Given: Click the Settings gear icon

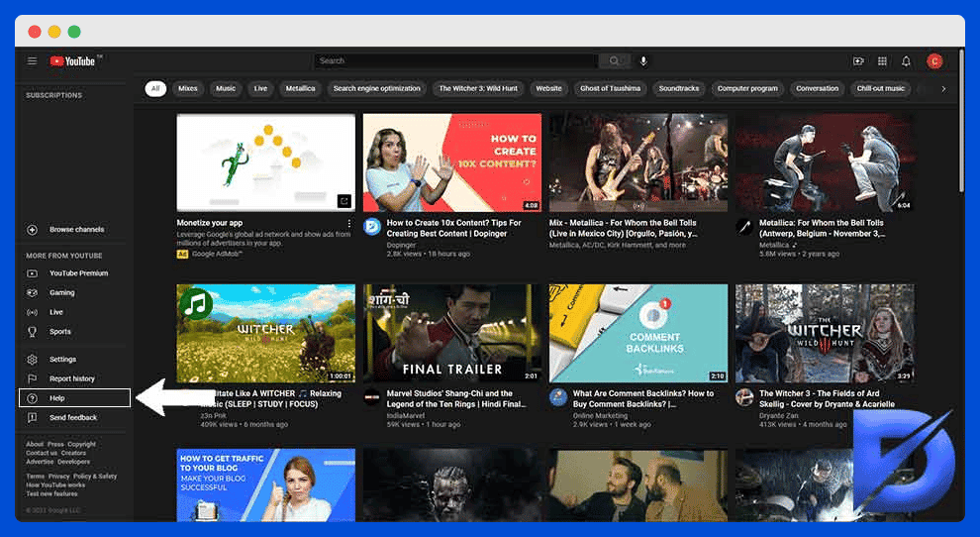Looking at the screenshot, I should 32,360.
